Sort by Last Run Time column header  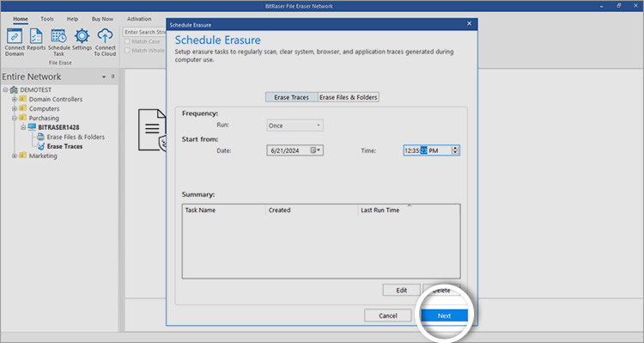(x=409, y=210)
